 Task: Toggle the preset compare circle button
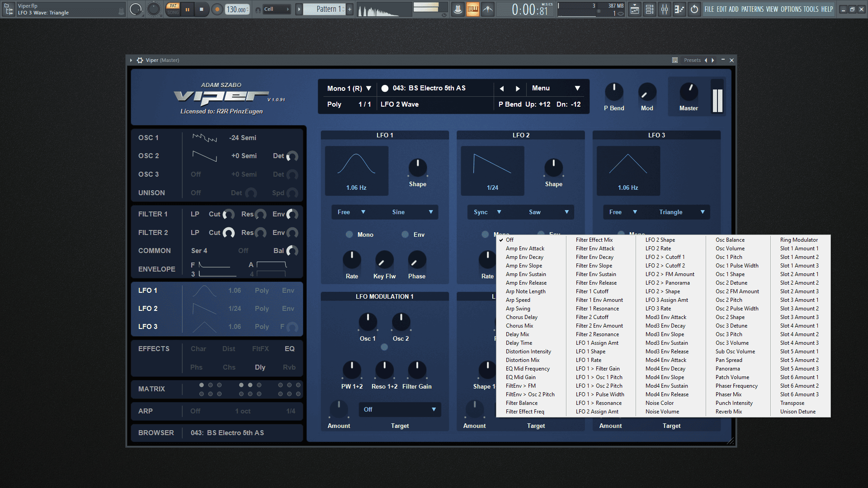[385, 89]
